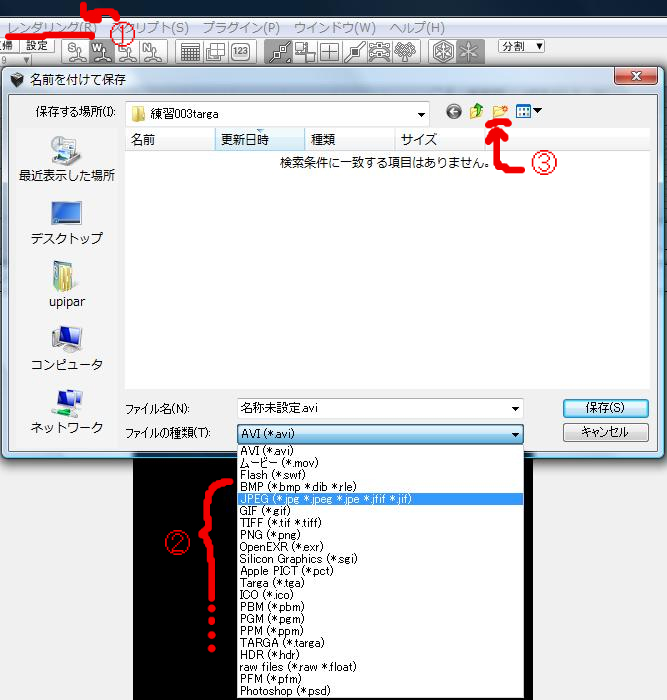Select the S joint mode icon

(77, 52)
